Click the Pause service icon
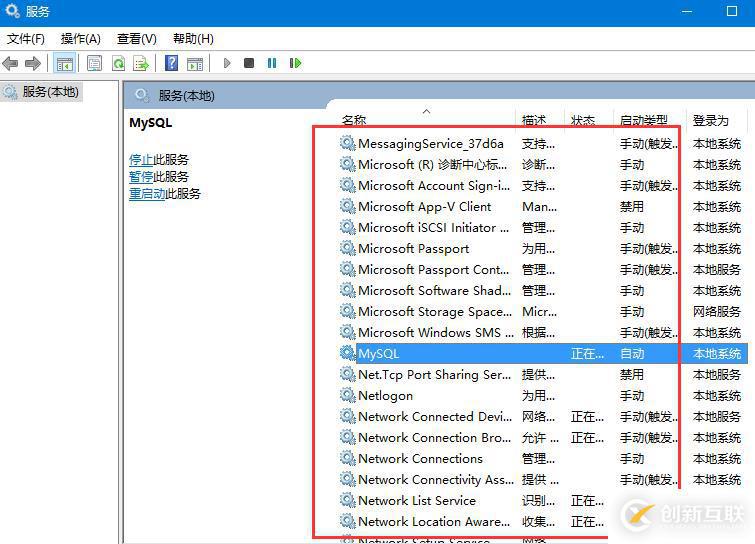Screen dimensions: 755x544 click(272, 63)
